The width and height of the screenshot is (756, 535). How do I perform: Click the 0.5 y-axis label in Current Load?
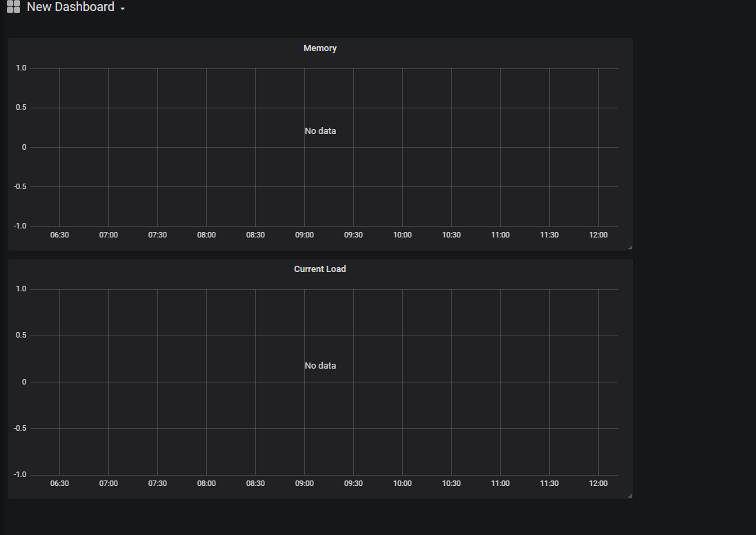pos(21,335)
